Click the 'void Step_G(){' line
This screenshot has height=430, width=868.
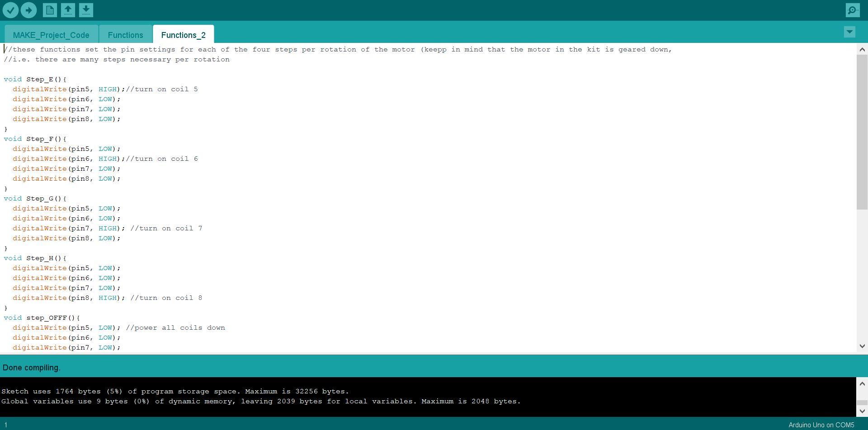coord(35,198)
